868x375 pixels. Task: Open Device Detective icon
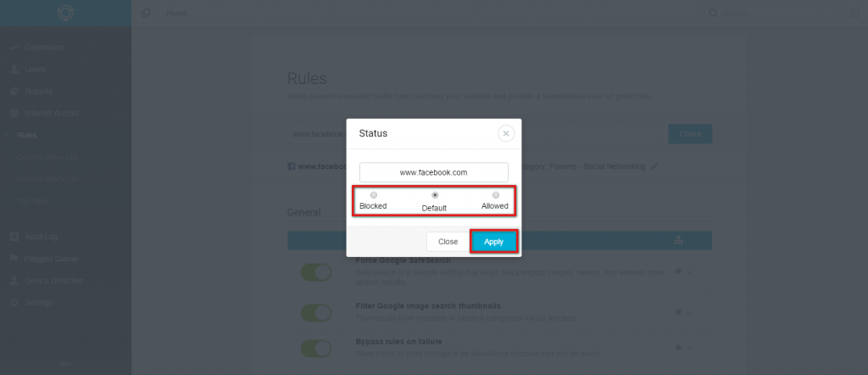(14, 281)
